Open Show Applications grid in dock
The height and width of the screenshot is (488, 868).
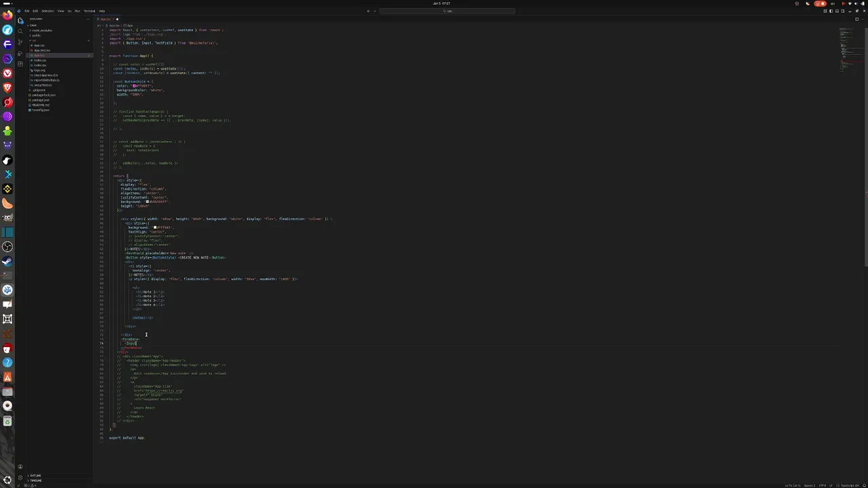click(7, 479)
